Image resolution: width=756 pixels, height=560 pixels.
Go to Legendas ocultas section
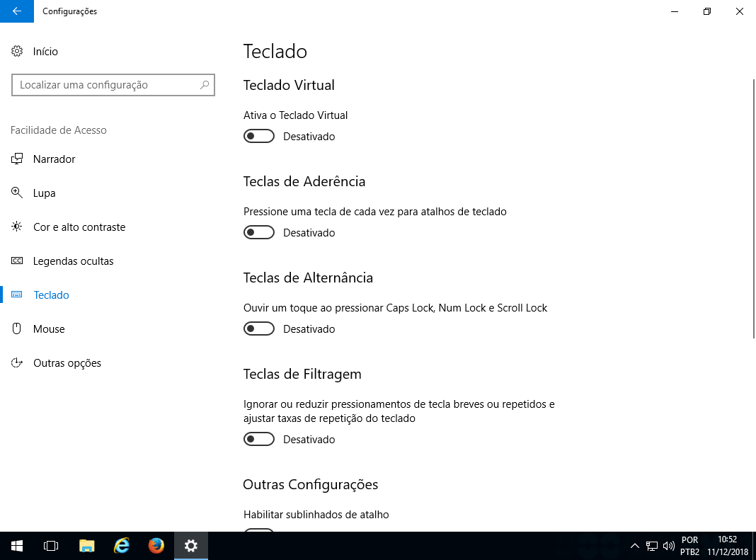[73, 261]
